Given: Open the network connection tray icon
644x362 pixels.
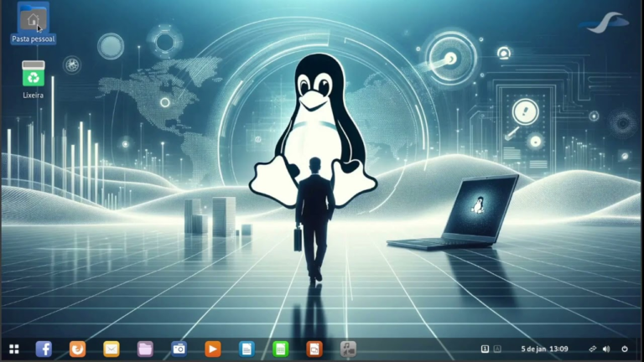Looking at the screenshot, I should pos(592,349).
